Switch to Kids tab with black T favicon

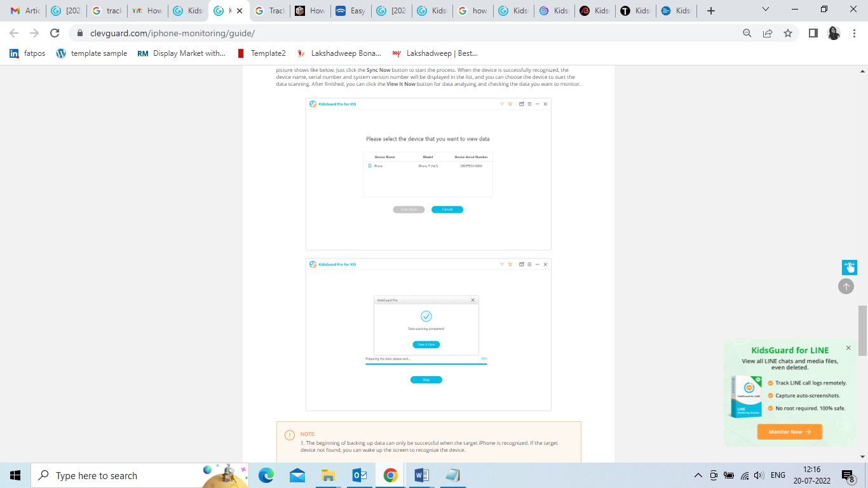[635, 11]
